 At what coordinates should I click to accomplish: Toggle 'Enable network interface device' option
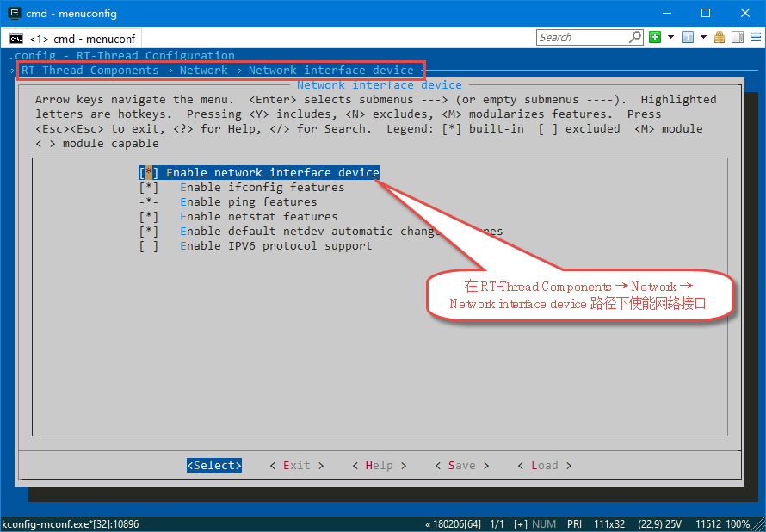[259, 173]
